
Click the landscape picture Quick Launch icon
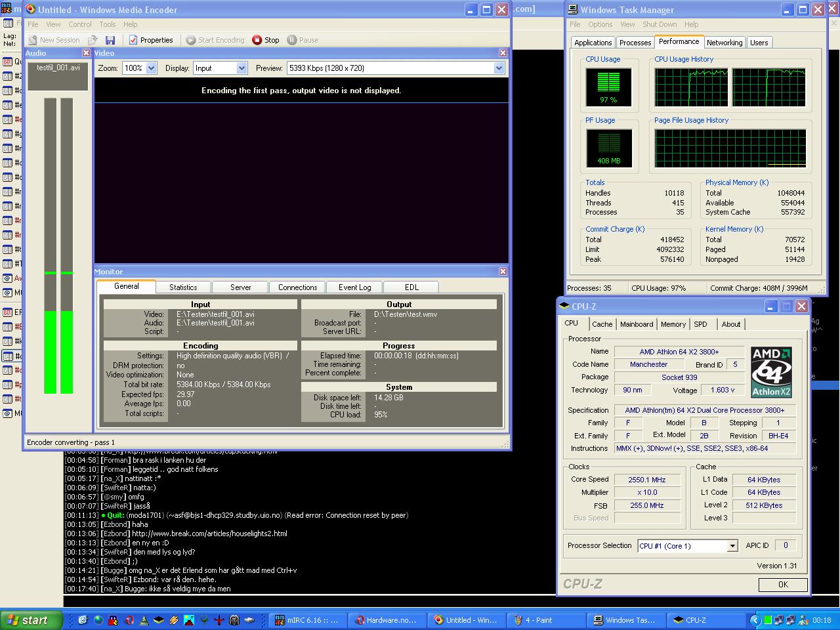coord(189,619)
